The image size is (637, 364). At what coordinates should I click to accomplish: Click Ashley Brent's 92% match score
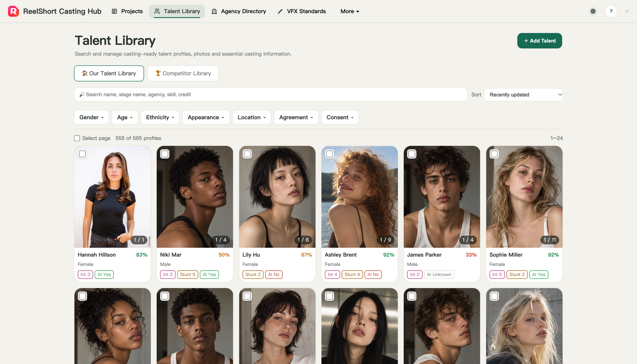pos(389,255)
